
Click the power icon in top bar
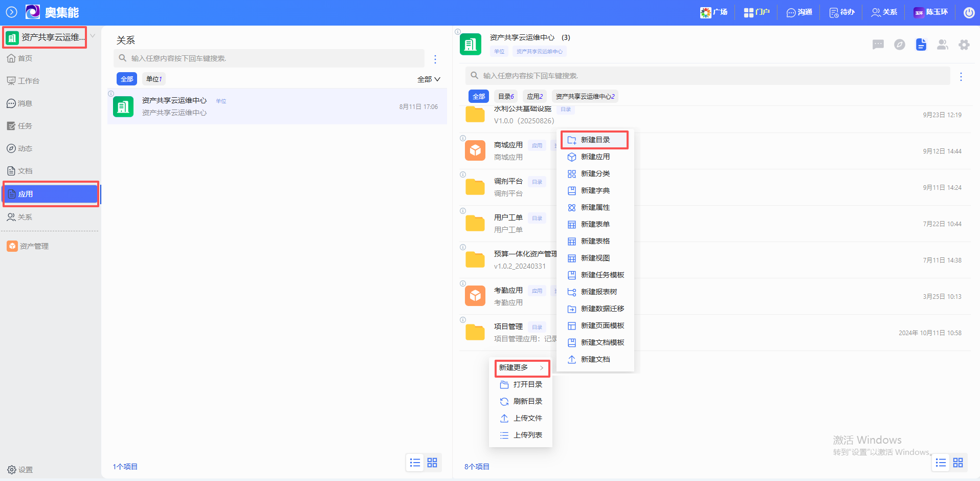tap(969, 12)
